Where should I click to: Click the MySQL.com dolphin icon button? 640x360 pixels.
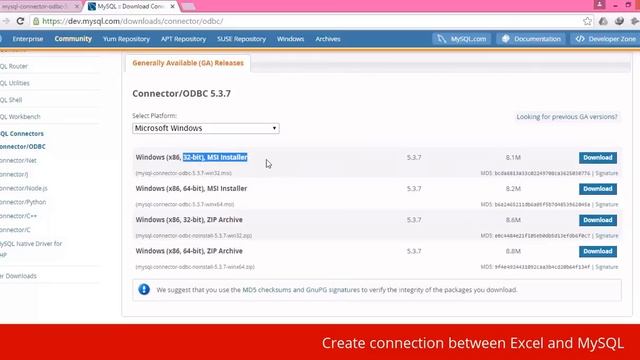tap(461, 39)
